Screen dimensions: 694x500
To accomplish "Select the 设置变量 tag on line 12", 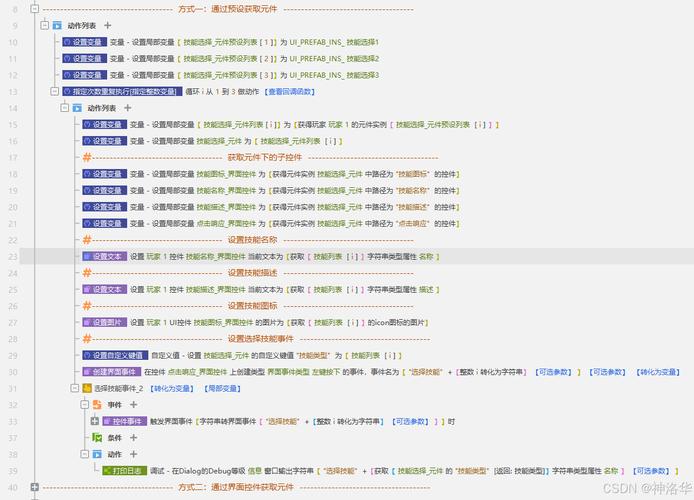I will [x=85, y=75].
